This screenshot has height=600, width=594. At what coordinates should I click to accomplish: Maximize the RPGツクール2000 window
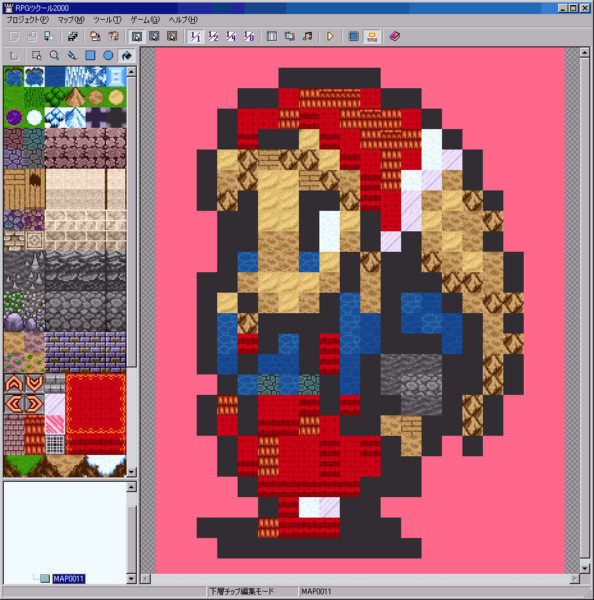[573, 8]
